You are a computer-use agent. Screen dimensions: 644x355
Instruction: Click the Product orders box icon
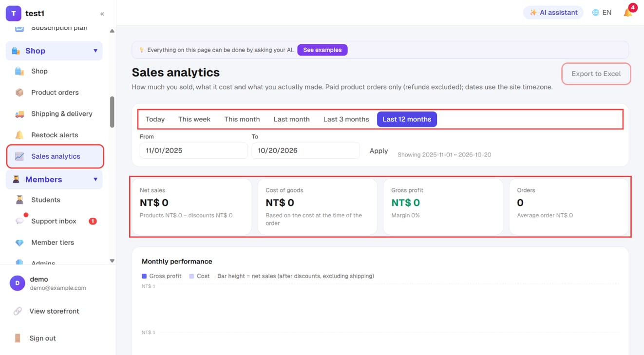point(19,93)
